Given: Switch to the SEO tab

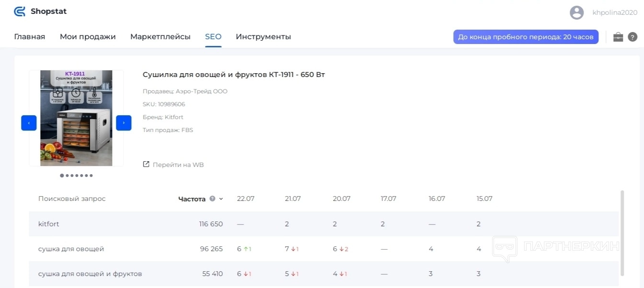Looking at the screenshot, I should coord(213,37).
